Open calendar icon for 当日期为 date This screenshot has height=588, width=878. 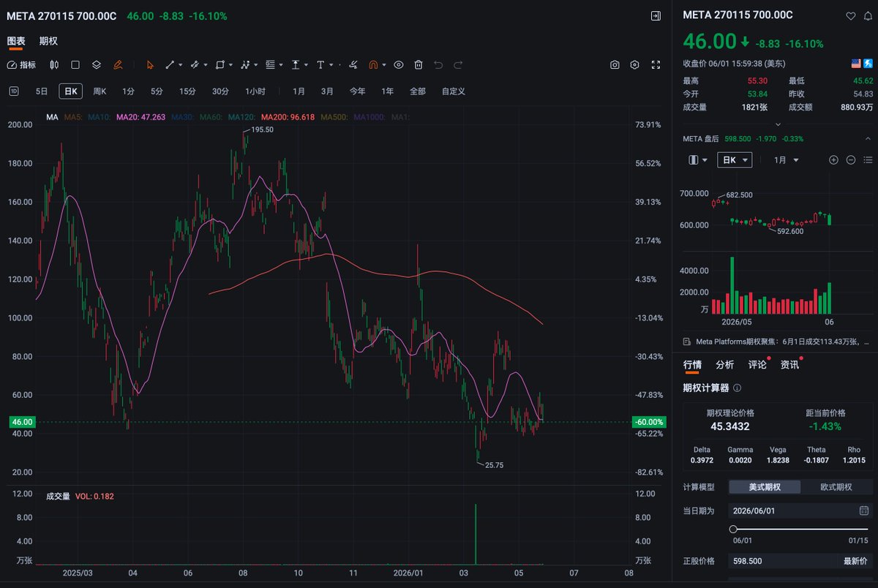click(x=864, y=510)
